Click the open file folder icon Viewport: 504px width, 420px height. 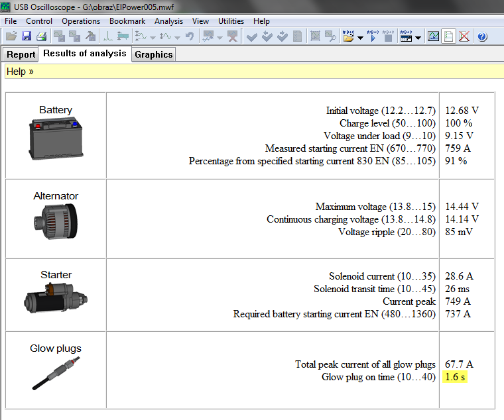pyautogui.click(x=11, y=36)
